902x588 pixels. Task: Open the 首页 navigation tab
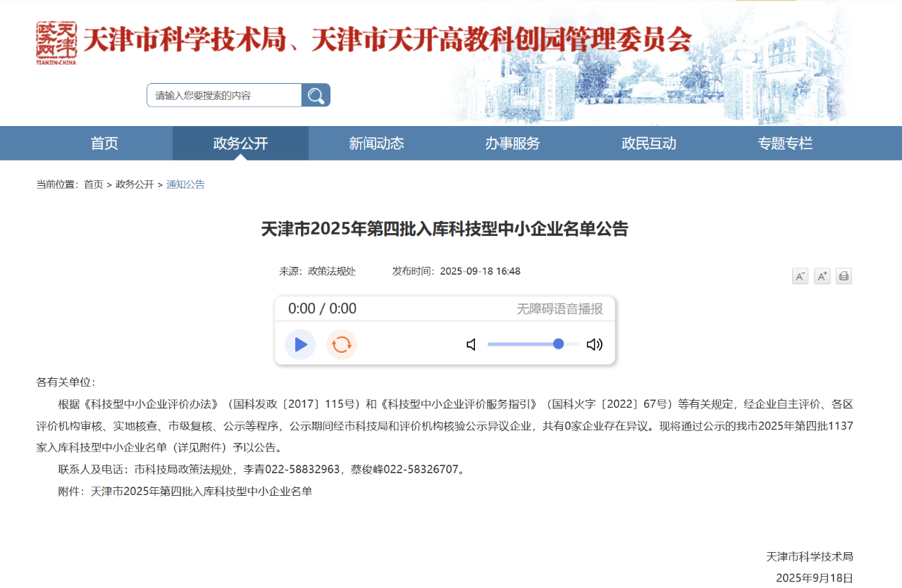click(x=104, y=144)
